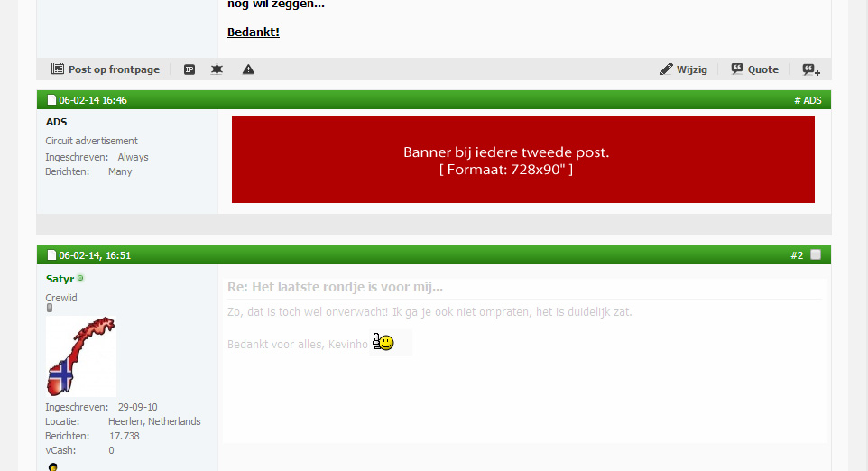
Task: Open the Bedankt! link
Action: (x=254, y=32)
